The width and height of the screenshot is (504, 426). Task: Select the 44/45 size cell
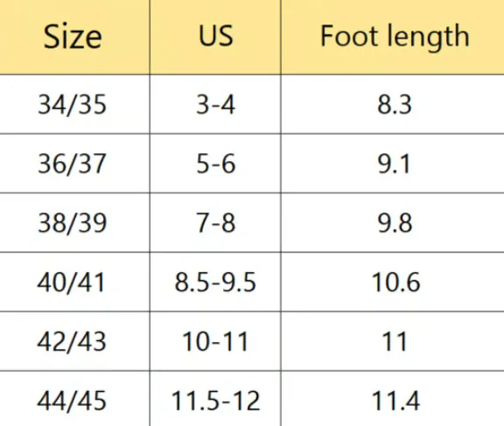(74, 399)
